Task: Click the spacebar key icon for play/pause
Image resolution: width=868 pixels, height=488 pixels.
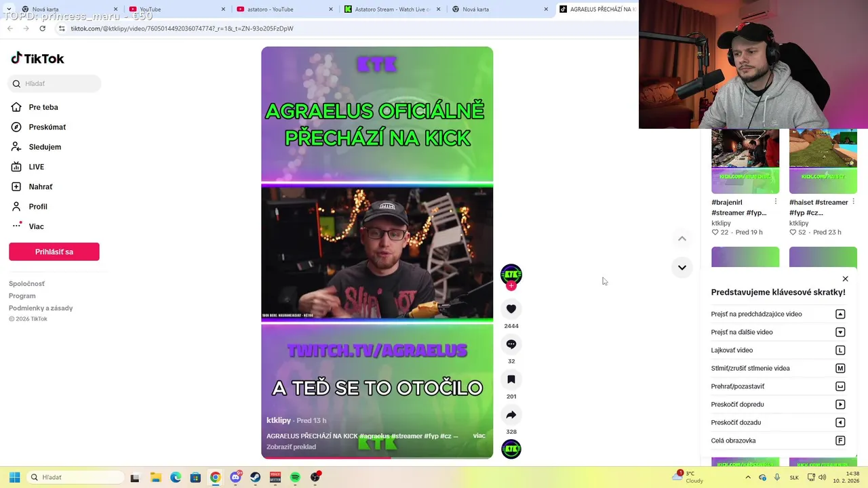Action: (x=840, y=386)
